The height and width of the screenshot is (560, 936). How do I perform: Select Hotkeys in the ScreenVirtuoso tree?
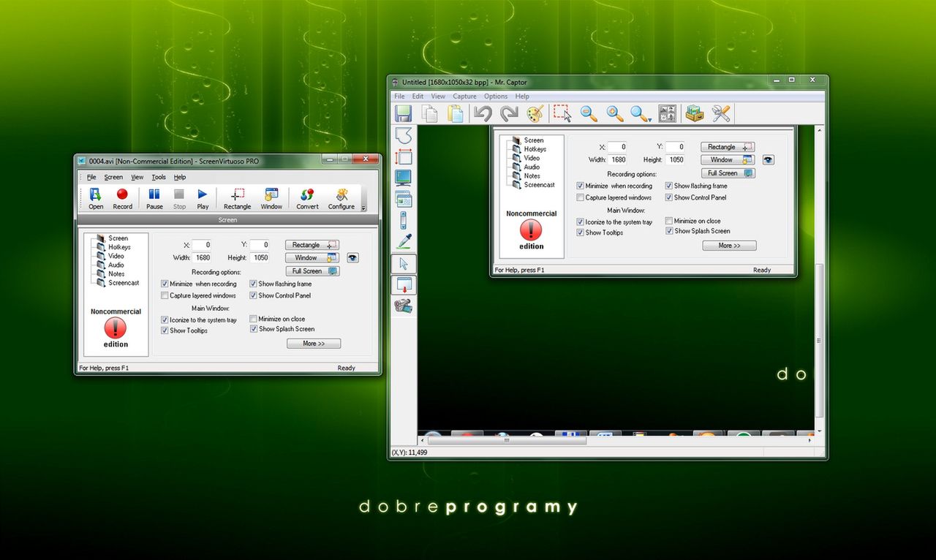point(119,247)
